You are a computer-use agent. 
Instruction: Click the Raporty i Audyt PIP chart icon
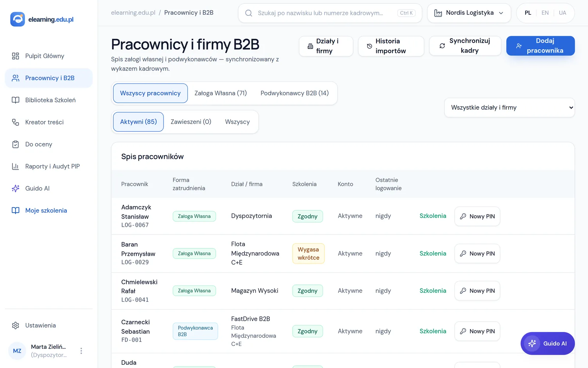15,166
